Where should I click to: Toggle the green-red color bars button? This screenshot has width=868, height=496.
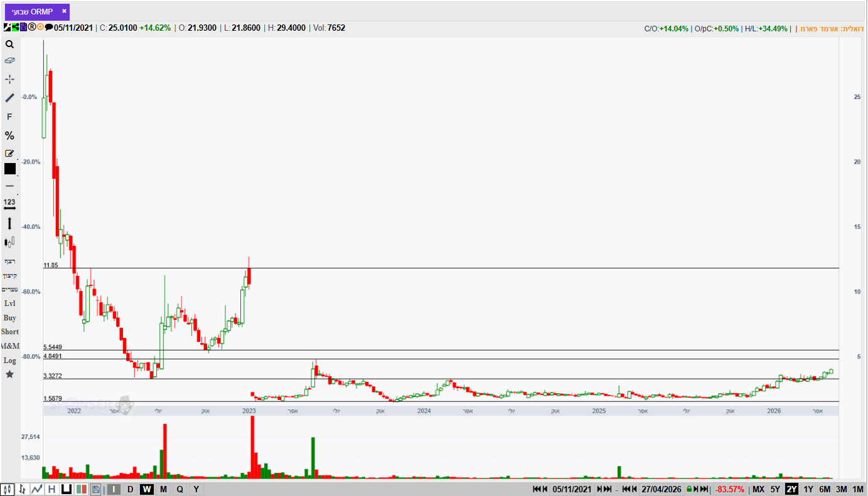point(81,489)
